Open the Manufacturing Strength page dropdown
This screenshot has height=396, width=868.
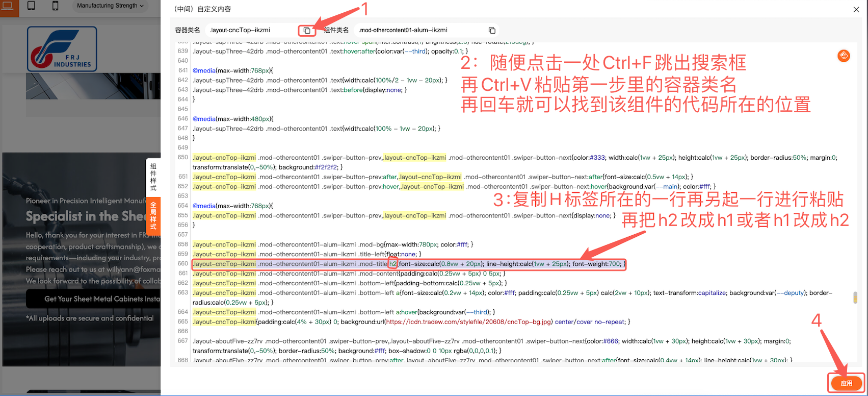pyautogui.click(x=110, y=6)
